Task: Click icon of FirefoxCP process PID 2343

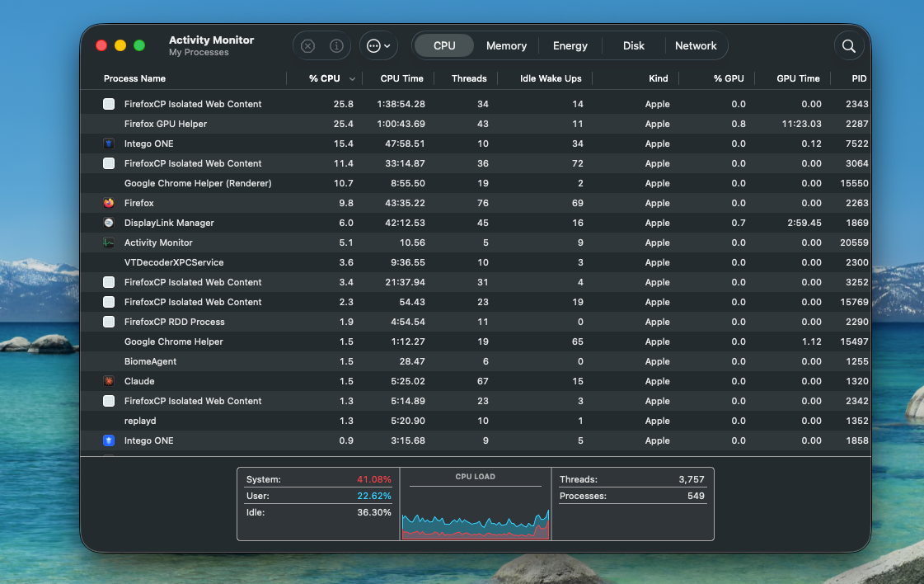Action: 109,104
